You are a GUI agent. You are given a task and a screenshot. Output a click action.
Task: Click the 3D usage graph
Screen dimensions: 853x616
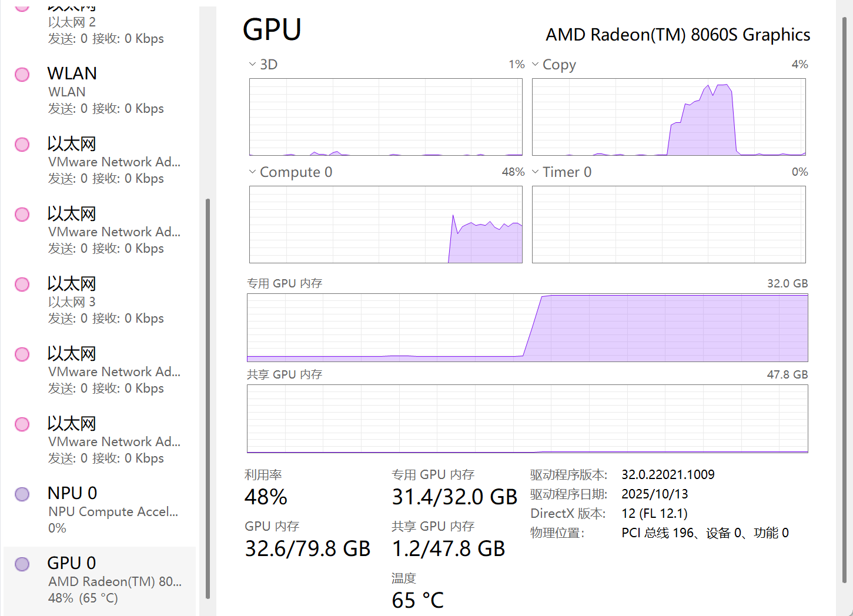point(386,117)
